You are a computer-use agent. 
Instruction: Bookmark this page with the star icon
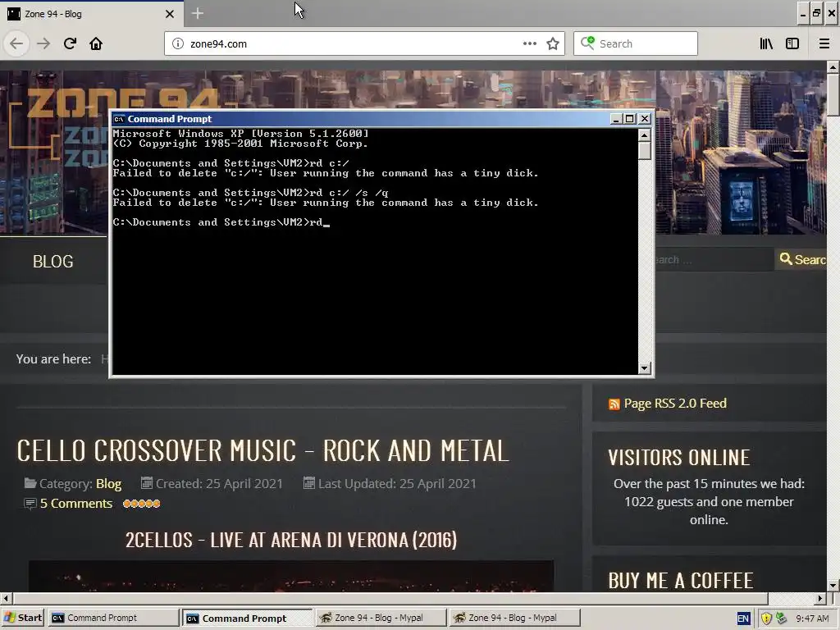click(x=553, y=44)
